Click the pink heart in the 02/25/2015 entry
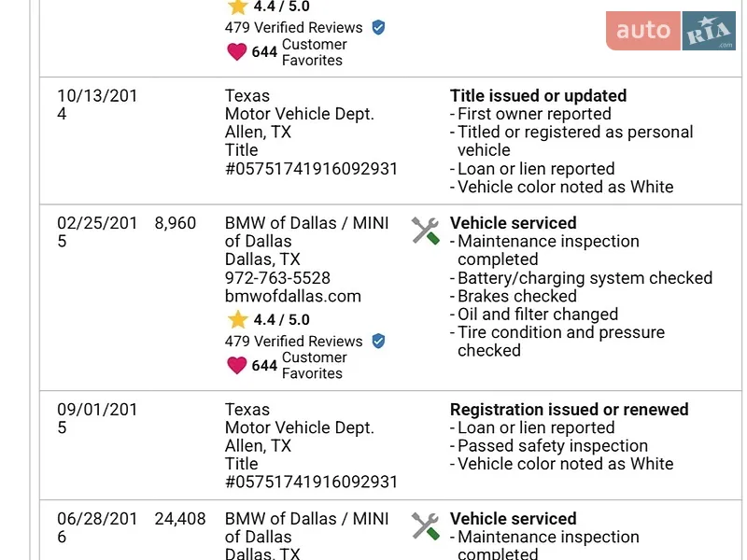The height and width of the screenshot is (560, 747). (x=237, y=365)
